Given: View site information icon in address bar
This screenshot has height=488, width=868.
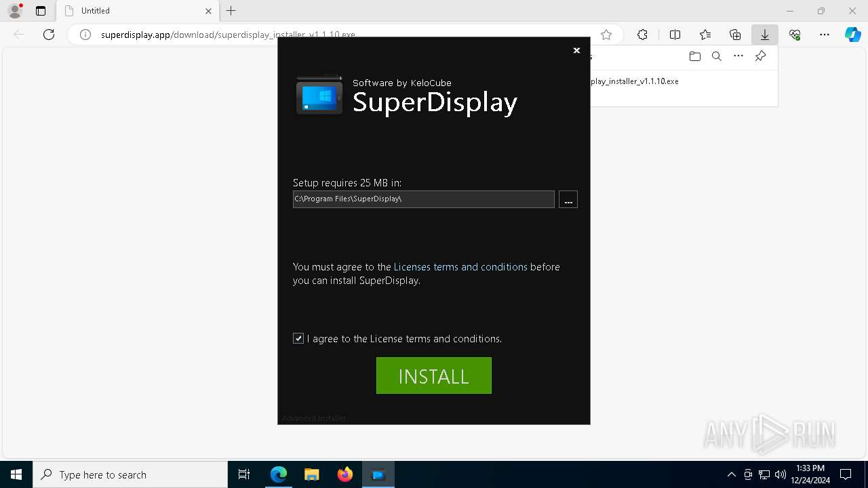Looking at the screenshot, I should pos(85,35).
